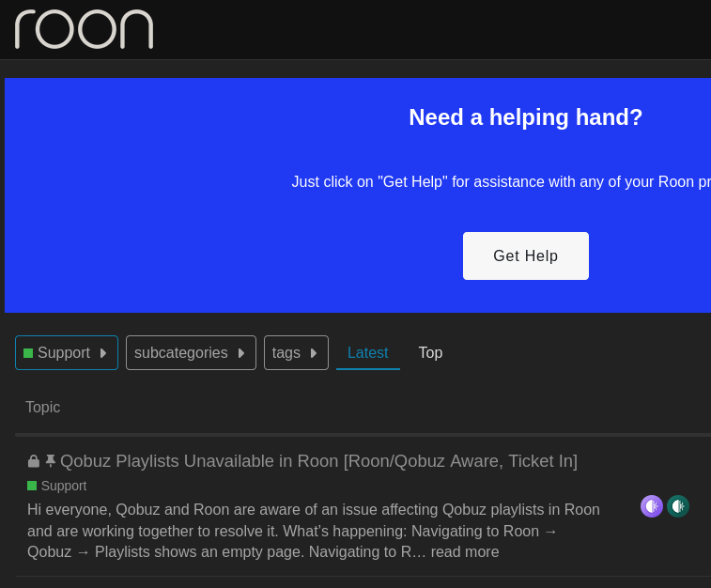The image size is (711, 588).
Task: Open the Support category dropdown
Action: (x=67, y=353)
